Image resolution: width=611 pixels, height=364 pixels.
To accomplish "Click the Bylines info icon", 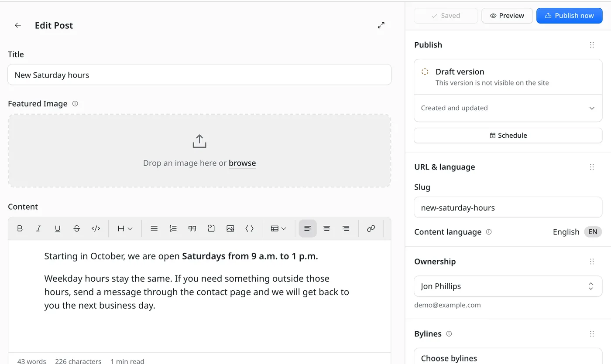I will click(449, 334).
